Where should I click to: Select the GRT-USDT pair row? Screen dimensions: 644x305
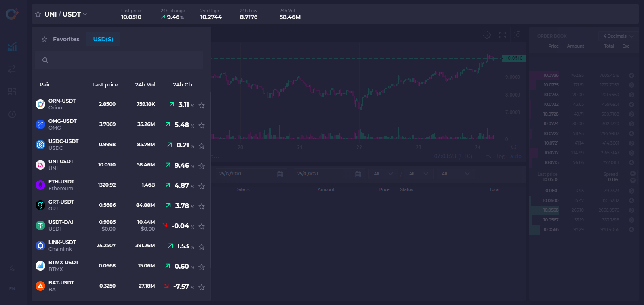[121, 205]
